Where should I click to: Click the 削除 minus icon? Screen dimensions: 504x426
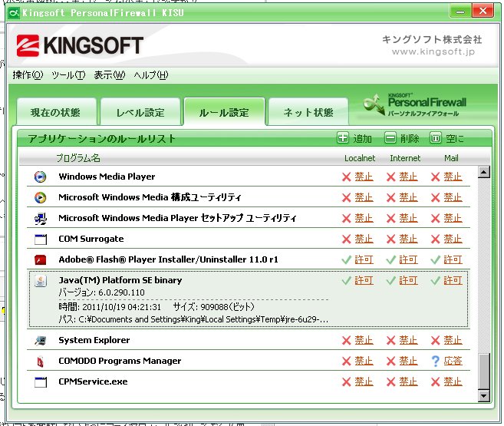pyautogui.click(x=390, y=138)
